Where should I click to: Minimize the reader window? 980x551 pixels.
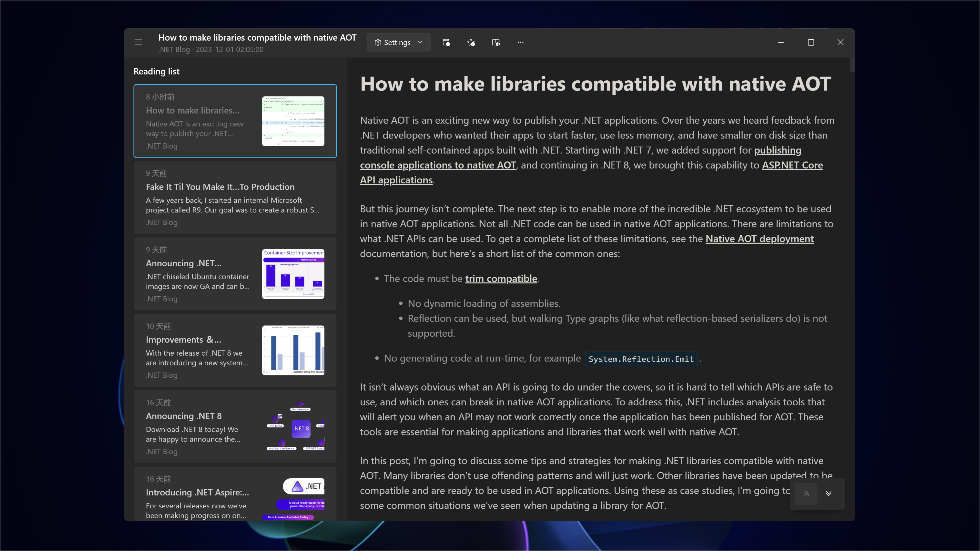pyautogui.click(x=781, y=42)
